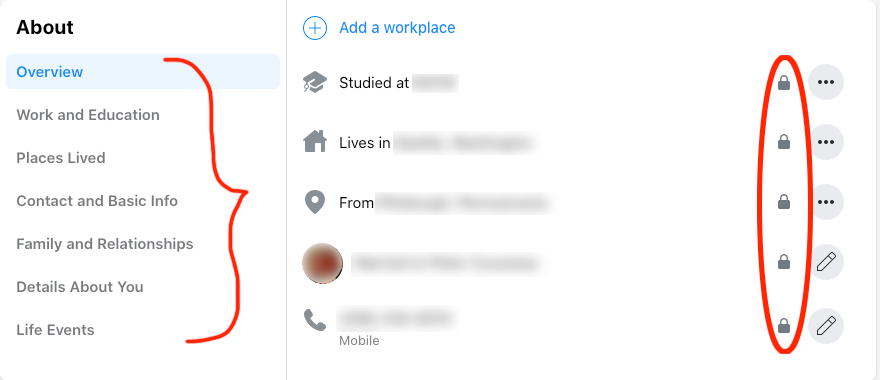880x380 pixels.
Task: Click the plus icon beside Add a workplace
Action: click(x=315, y=28)
